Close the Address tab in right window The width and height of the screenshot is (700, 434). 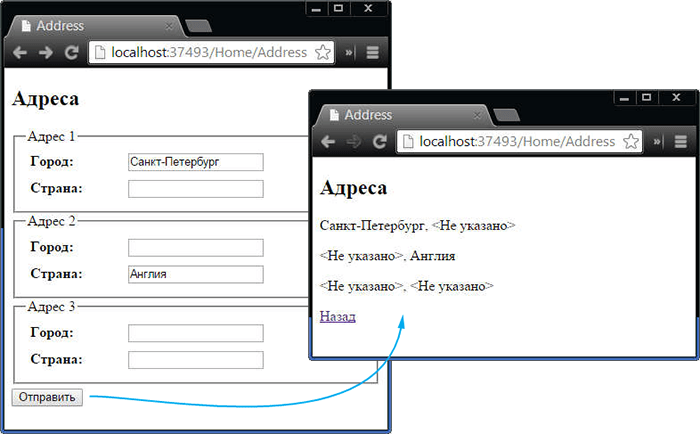[x=477, y=116]
